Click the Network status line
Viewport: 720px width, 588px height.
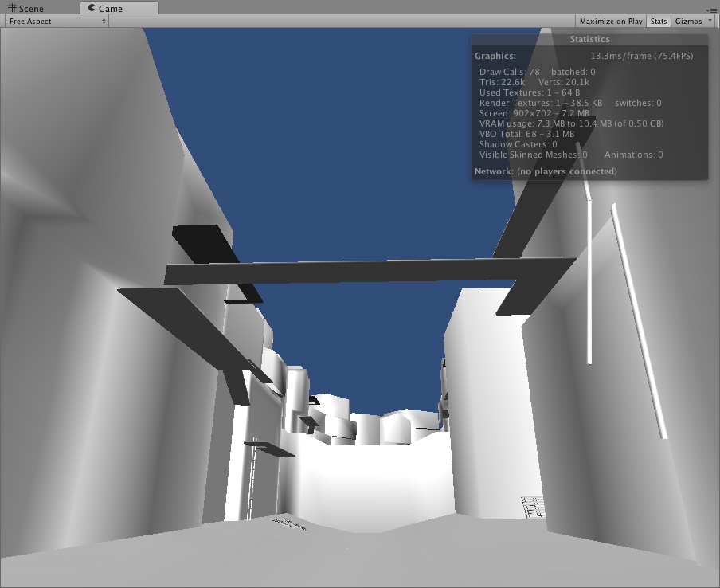pyautogui.click(x=546, y=171)
